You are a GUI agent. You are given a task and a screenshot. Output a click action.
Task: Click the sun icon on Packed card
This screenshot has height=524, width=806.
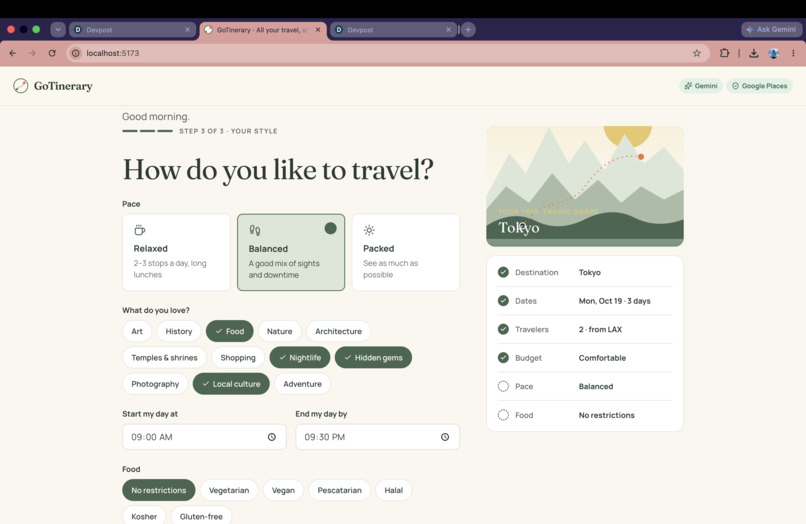pos(369,230)
